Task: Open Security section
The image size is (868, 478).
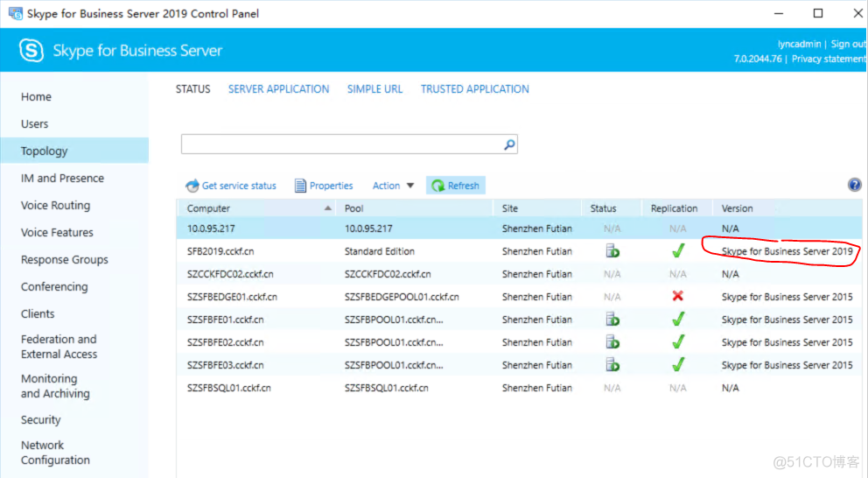Action: 40,420
